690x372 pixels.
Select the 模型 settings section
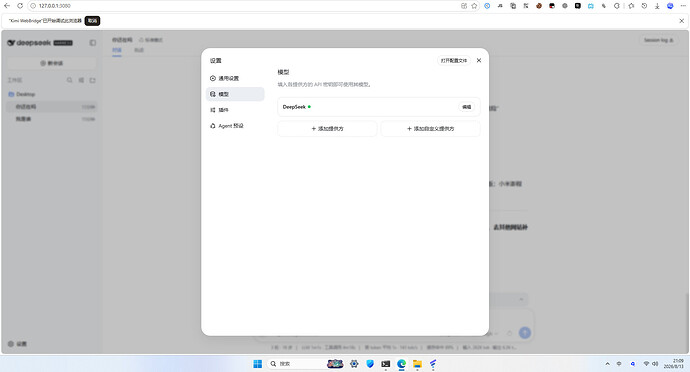[x=235, y=94]
